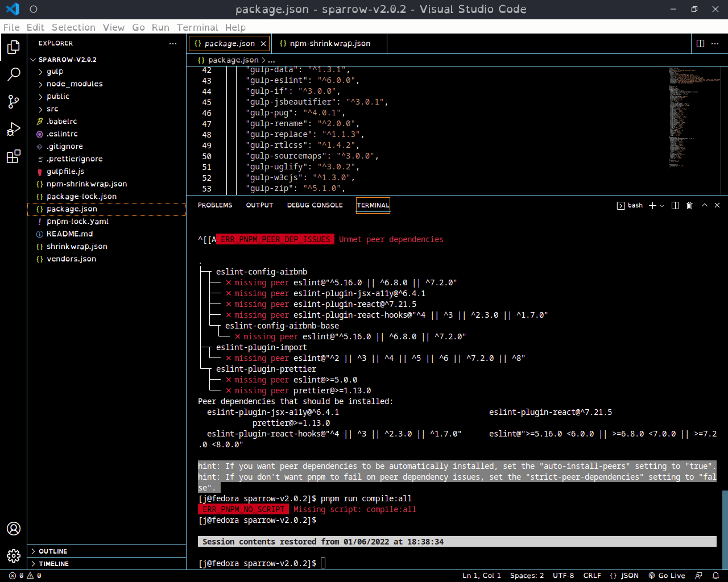Open notifications via the bell icon
This screenshot has height=582, width=728.
tap(717, 575)
